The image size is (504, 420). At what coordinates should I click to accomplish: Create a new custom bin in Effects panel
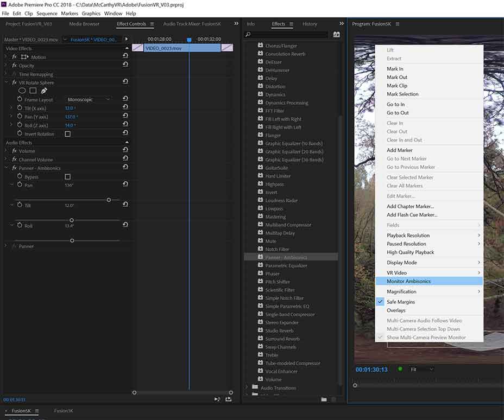coord(324,399)
